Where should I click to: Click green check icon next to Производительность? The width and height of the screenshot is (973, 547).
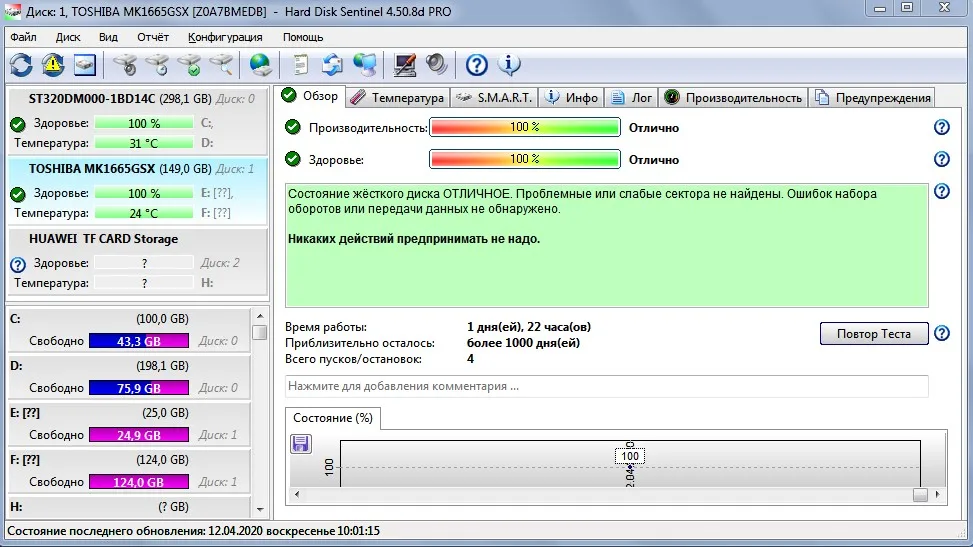292,127
